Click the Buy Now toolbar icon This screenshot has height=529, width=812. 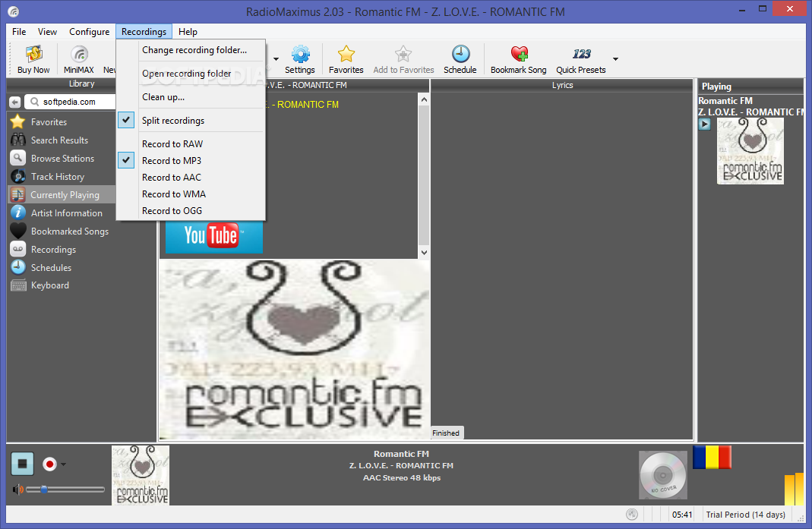[33, 59]
